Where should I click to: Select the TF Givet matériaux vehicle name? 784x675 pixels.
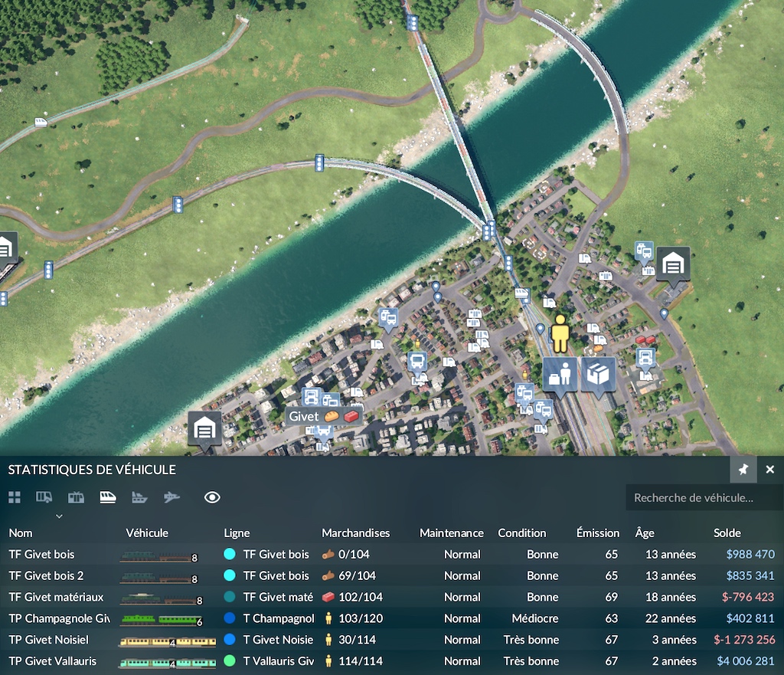(56, 597)
